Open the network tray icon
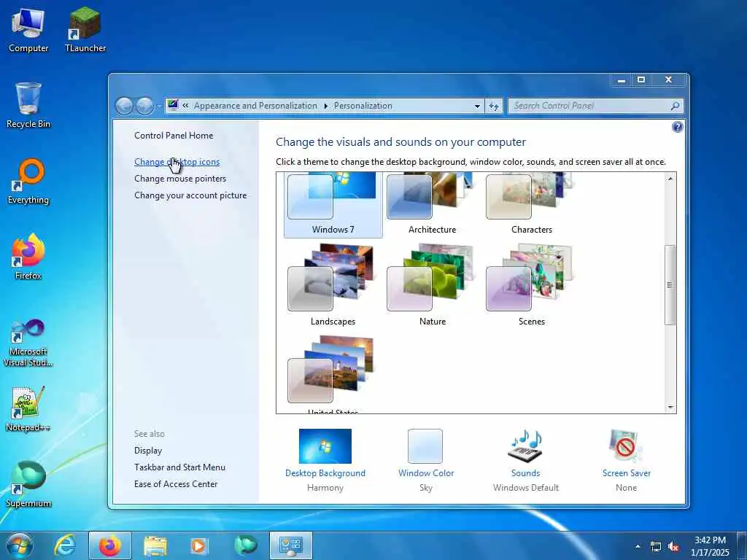 coord(656,547)
